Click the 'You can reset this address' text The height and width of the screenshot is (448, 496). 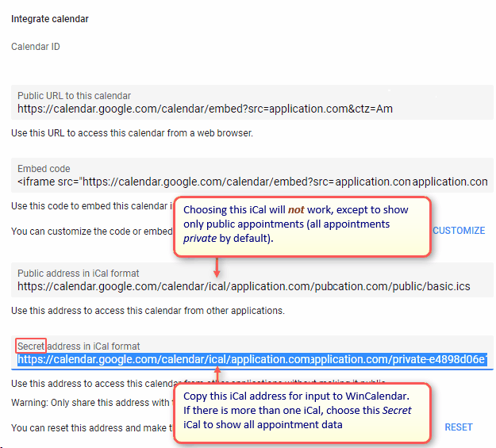click(x=87, y=428)
